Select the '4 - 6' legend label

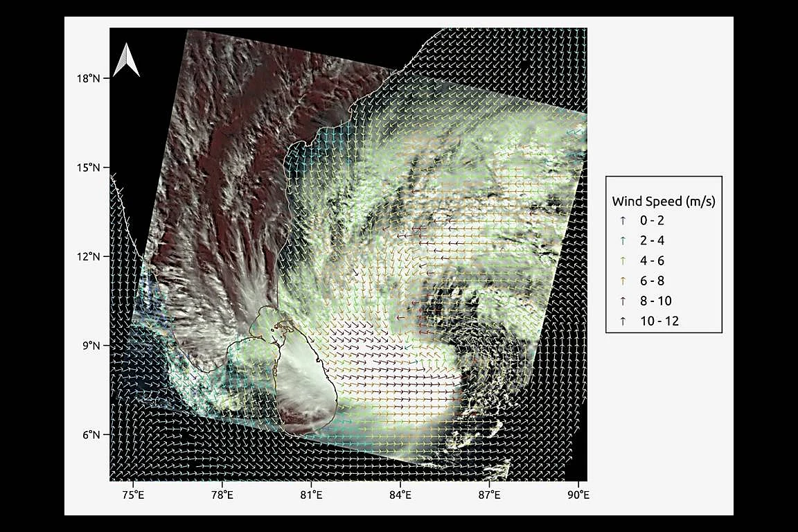[652, 260]
